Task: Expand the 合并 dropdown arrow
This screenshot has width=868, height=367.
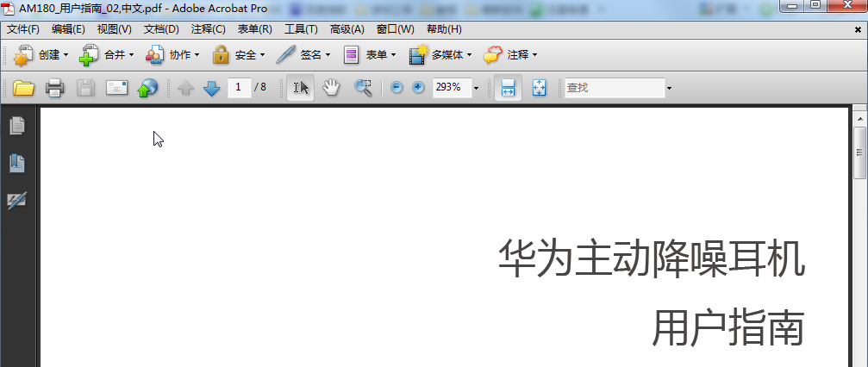Action: point(131,55)
